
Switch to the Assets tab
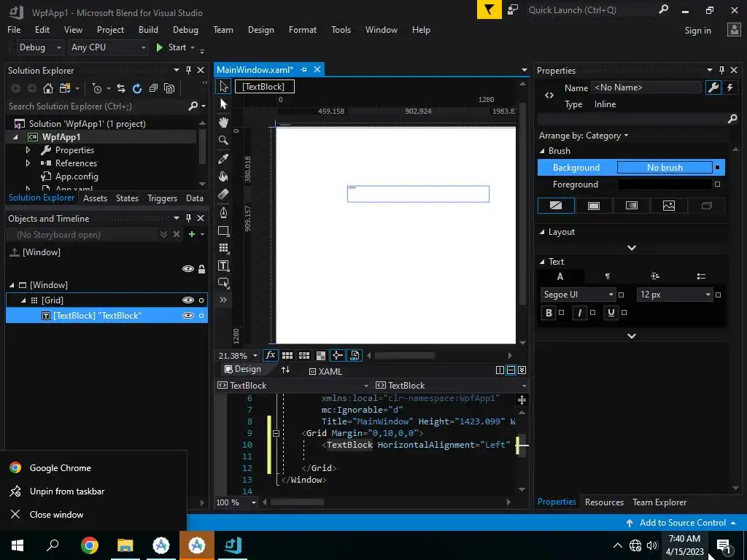[96, 198]
